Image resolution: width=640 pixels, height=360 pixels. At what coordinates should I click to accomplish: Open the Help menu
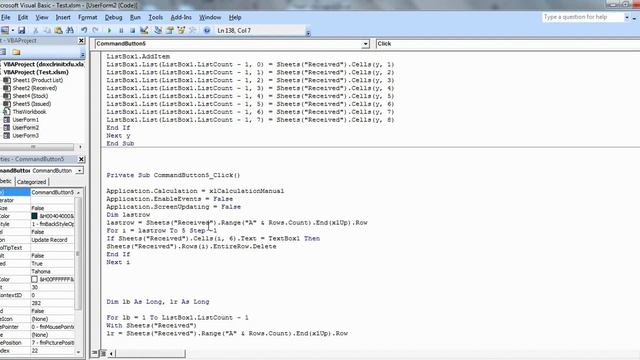tap(235, 18)
